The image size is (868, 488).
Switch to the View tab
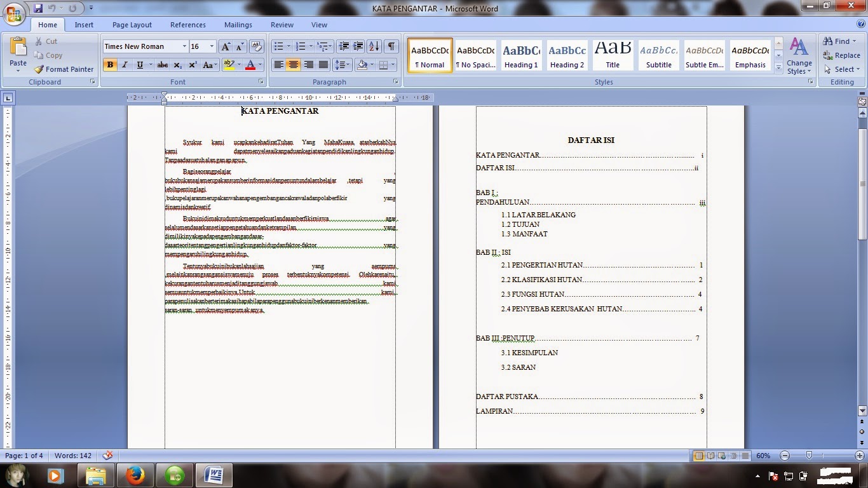[319, 25]
